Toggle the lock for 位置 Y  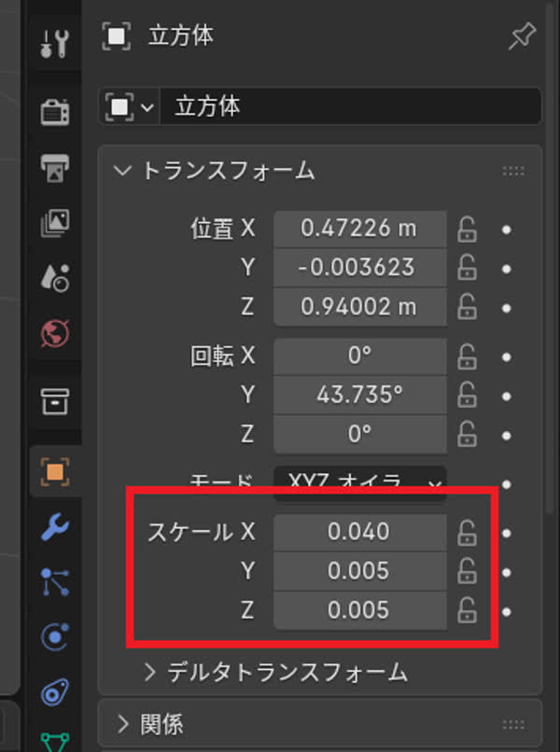[467, 268]
